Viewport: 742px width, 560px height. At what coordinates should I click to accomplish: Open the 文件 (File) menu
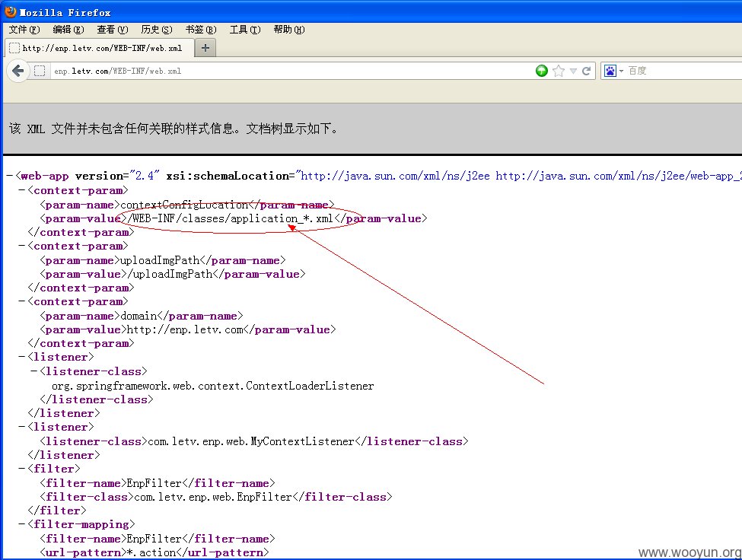pyautogui.click(x=24, y=30)
